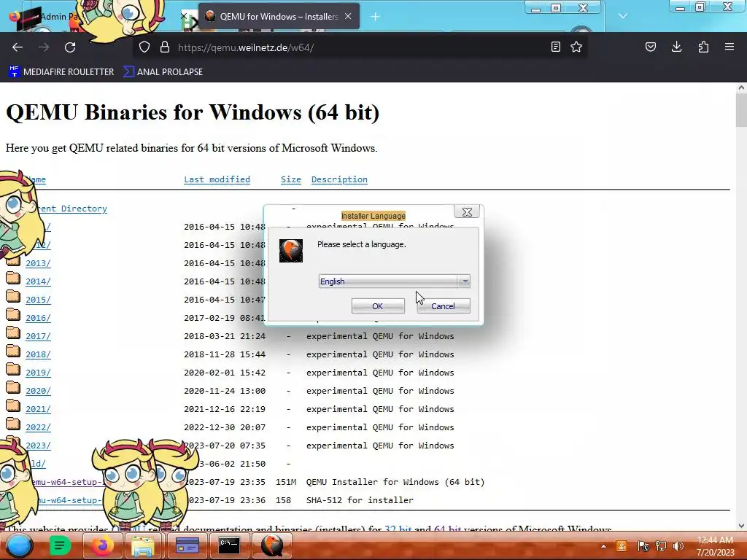Screen dimensions: 747x560
Task: Open command prompt taskbar button
Action: [x=228, y=545]
